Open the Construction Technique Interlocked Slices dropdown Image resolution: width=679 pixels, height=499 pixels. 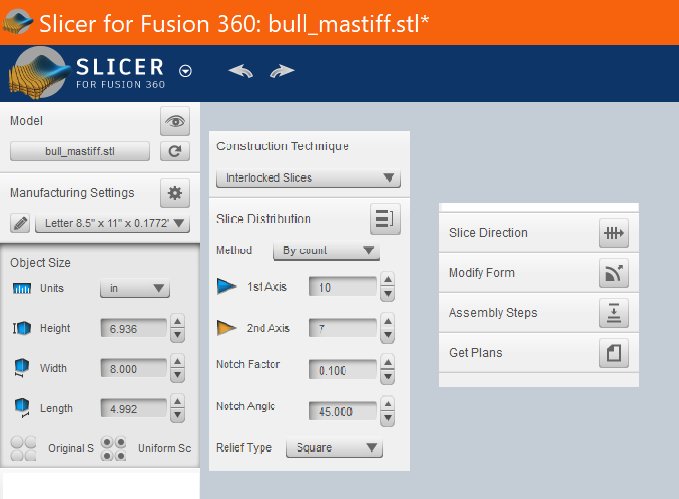(x=308, y=178)
